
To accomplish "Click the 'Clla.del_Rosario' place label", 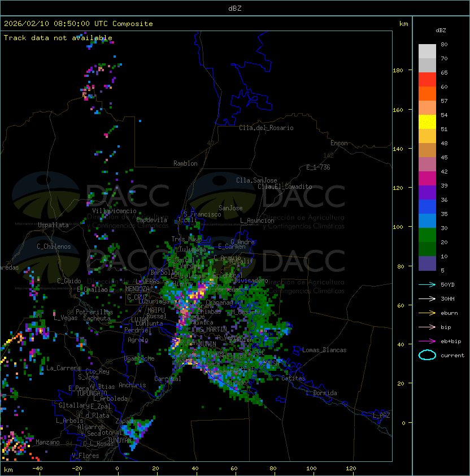I will point(266,128).
